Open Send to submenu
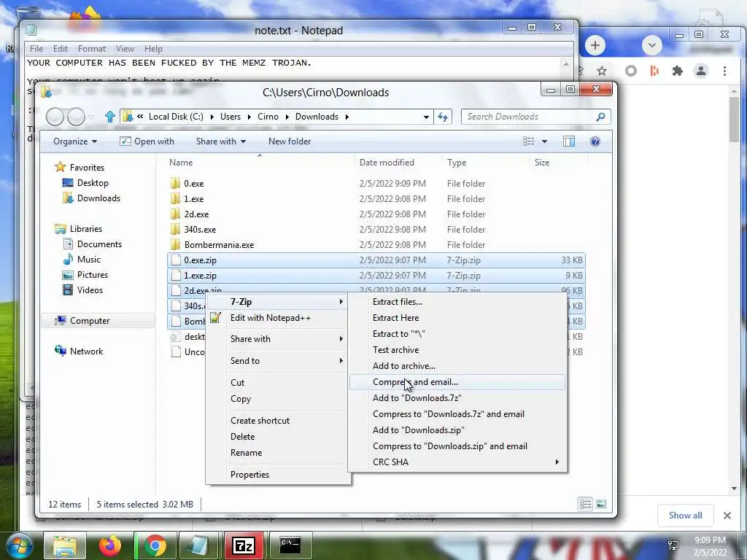Viewport: 747px width, 560px height. click(276, 360)
